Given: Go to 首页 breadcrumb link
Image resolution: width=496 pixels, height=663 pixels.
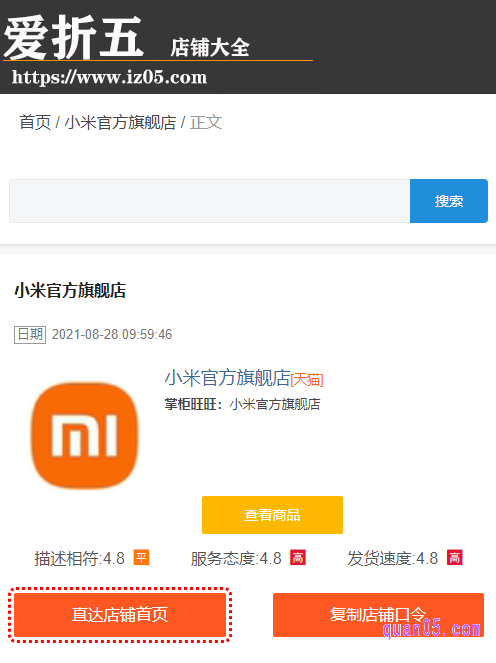Looking at the screenshot, I should [35, 123].
